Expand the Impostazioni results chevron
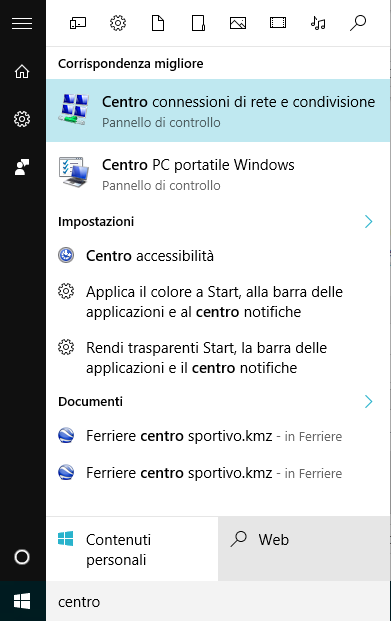Screen dimensions: 391x621 coord(369,221)
